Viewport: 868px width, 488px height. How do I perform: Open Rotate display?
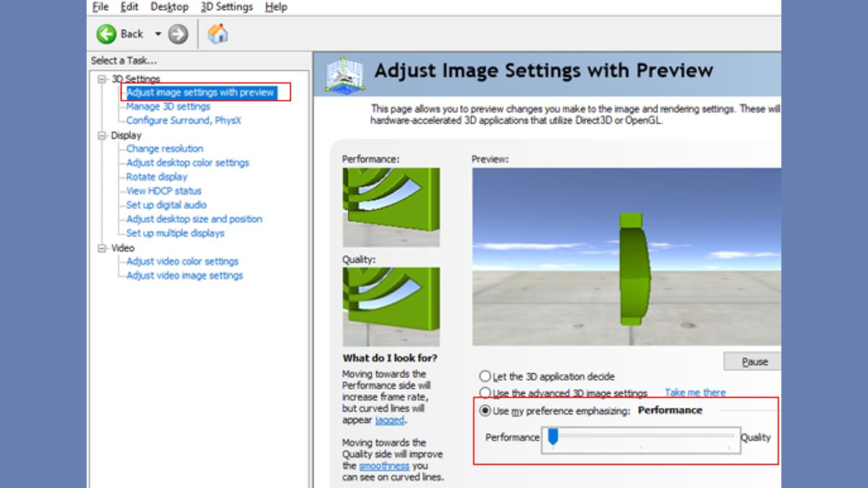157,177
